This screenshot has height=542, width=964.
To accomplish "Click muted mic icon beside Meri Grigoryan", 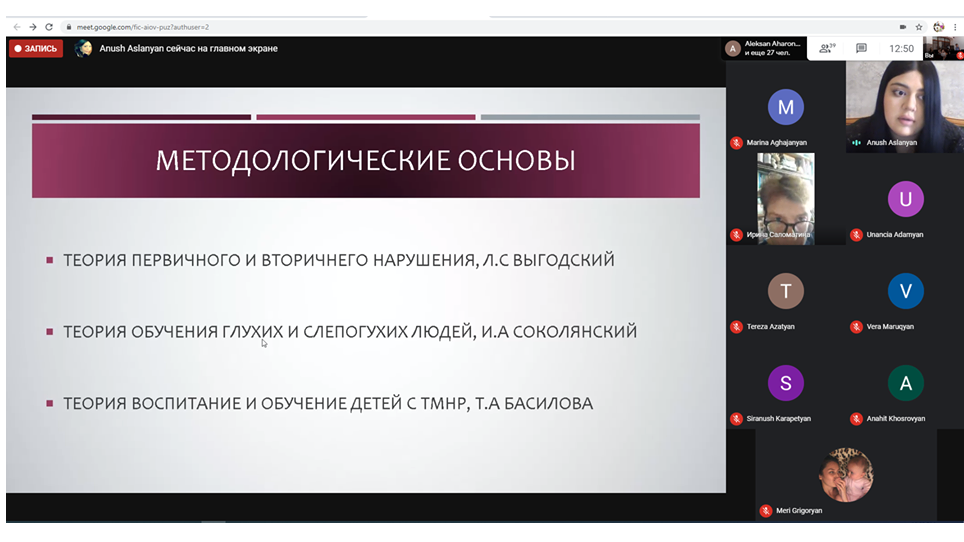I will coord(765,511).
